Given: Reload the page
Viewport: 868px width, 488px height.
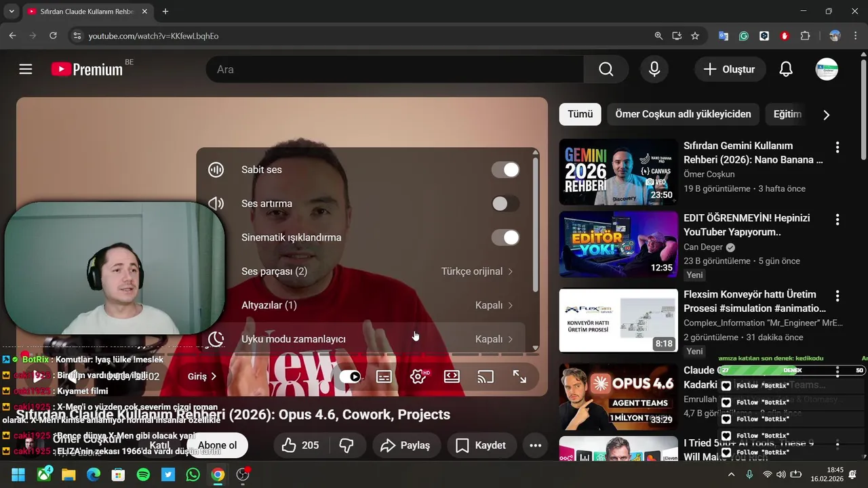Looking at the screenshot, I should click(x=53, y=36).
